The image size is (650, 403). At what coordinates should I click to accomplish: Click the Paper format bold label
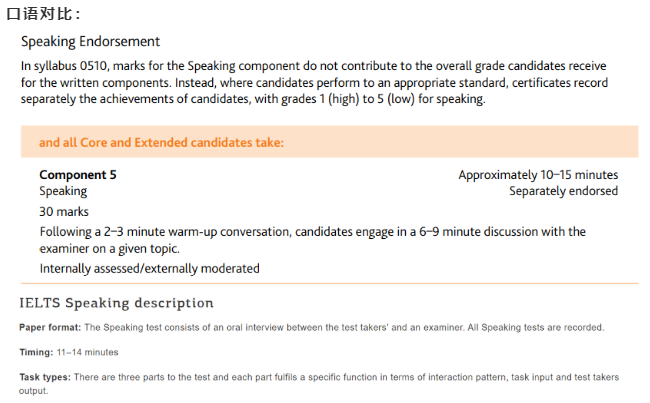pyautogui.click(x=50, y=328)
